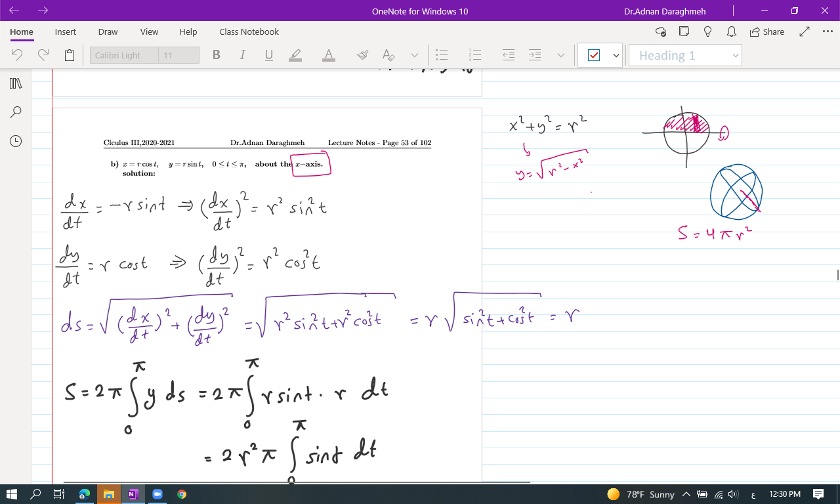Clear formatting with the eraser-A icon

388,55
